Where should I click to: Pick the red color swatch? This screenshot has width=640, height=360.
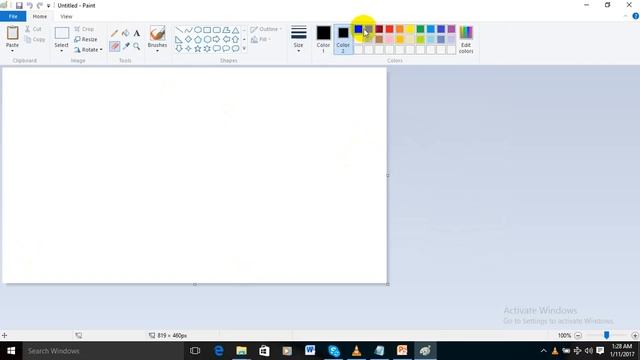coord(389,29)
